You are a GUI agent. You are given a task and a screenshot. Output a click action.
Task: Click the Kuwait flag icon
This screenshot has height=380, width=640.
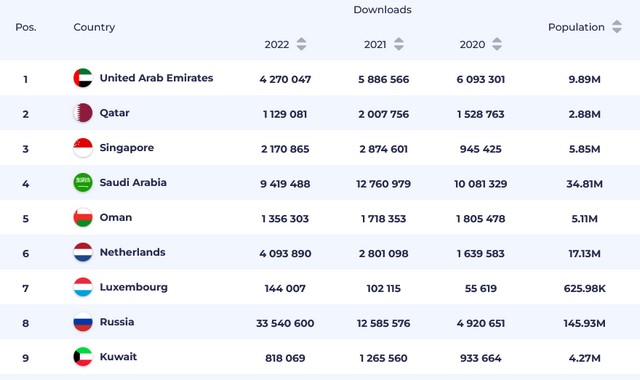[83, 357]
